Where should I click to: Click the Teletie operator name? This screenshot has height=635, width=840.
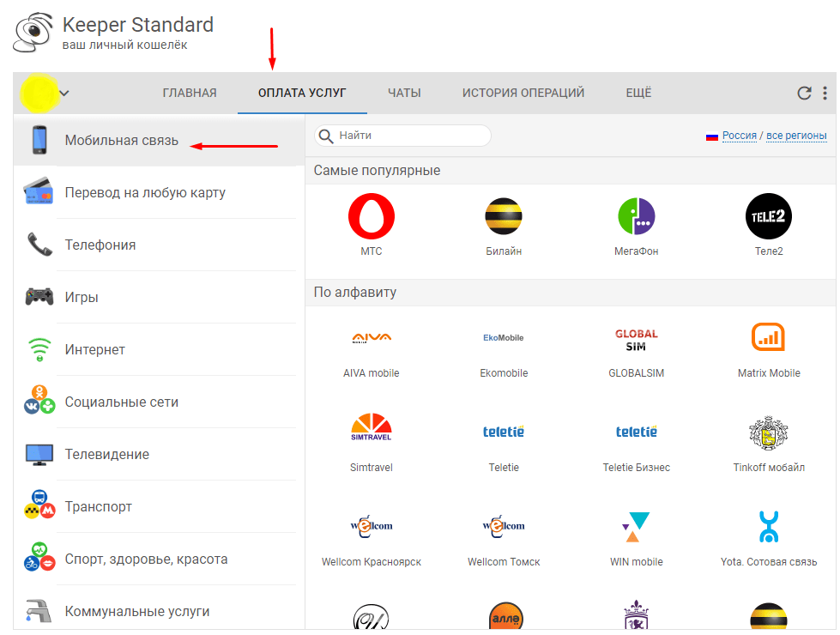[x=504, y=468]
